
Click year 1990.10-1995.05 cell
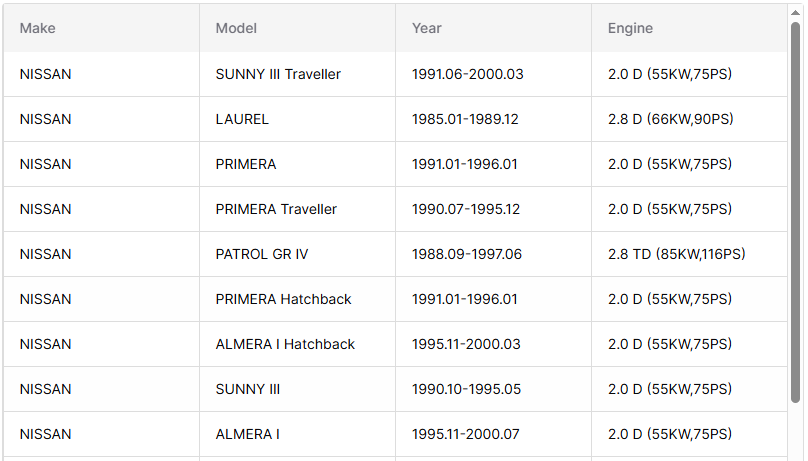(x=466, y=389)
